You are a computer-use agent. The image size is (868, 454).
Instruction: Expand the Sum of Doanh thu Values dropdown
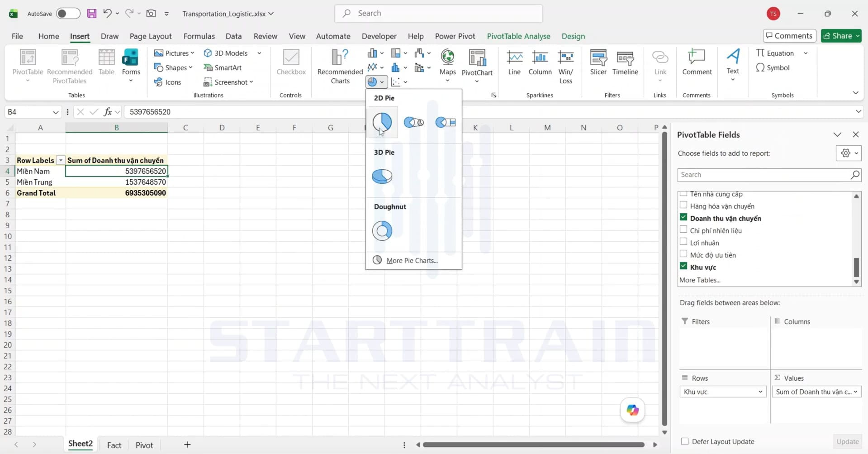click(x=855, y=392)
